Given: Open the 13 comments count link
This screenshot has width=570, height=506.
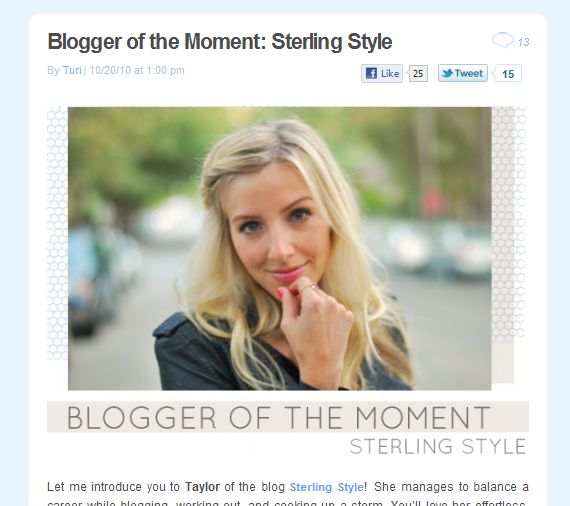Looking at the screenshot, I should pyautogui.click(x=523, y=43).
